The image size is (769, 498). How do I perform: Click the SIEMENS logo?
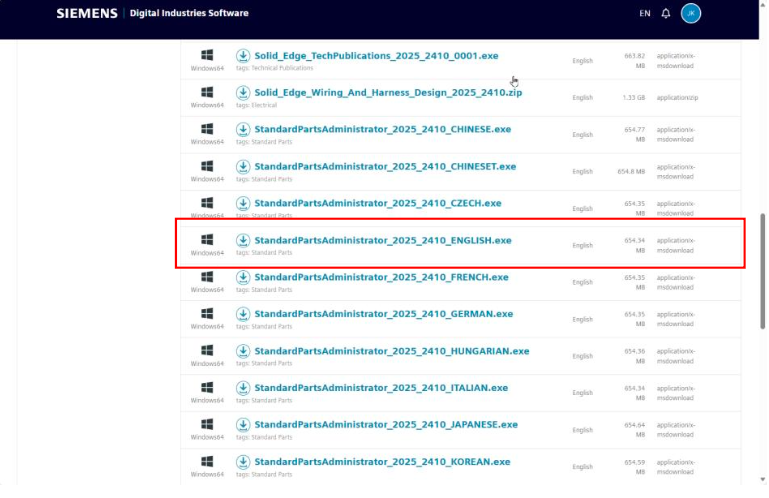tap(87, 13)
